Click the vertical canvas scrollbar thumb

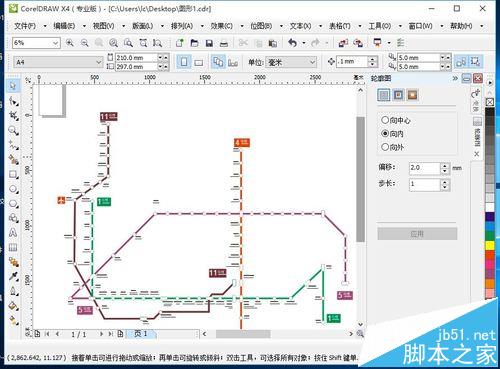coord(360,179)
